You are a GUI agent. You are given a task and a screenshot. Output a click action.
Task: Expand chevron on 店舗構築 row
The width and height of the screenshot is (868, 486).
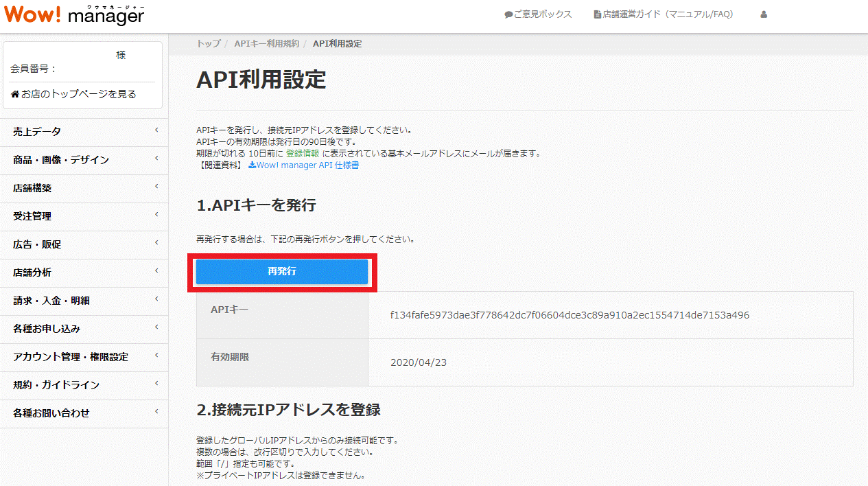(156, 186)
